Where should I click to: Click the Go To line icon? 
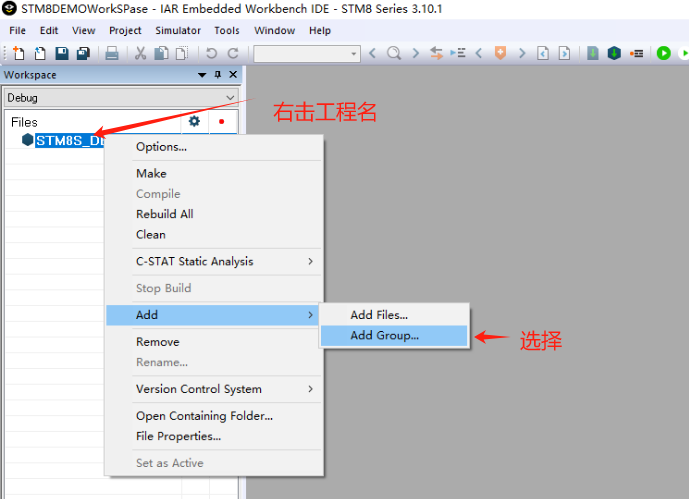click(x=458, y=54)
